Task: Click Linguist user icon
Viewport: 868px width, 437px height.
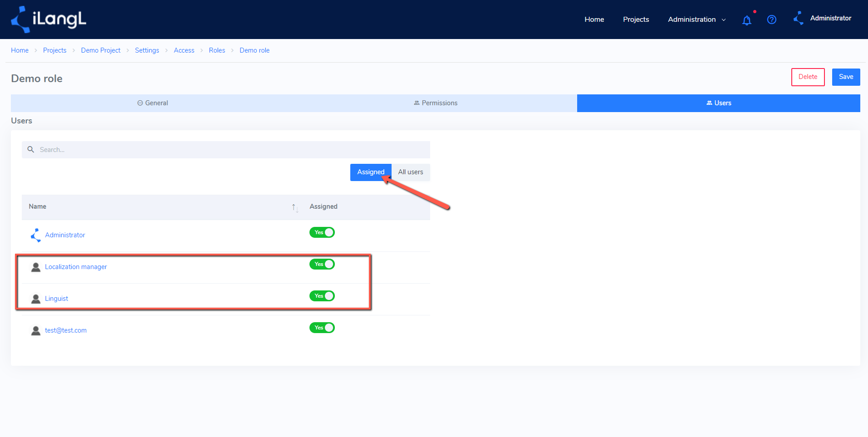Action: [x=36, y=299]
